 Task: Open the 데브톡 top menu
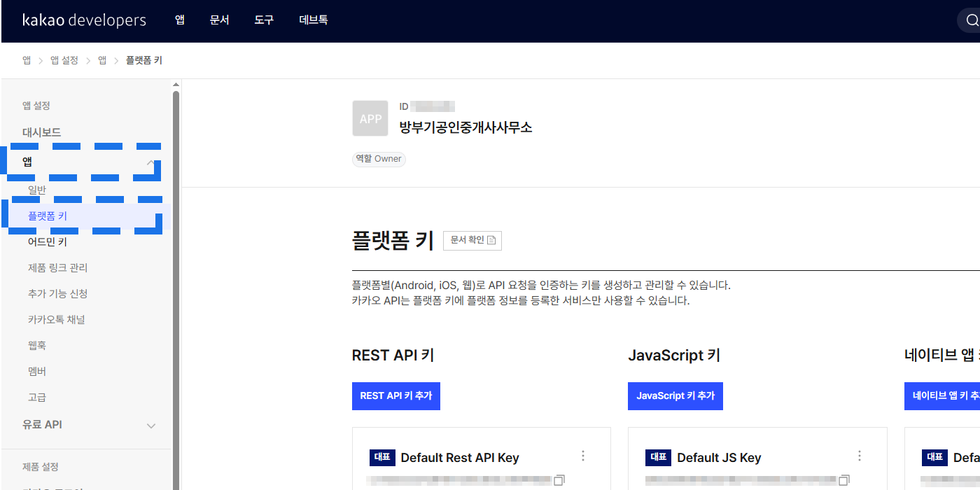point(313,20)
